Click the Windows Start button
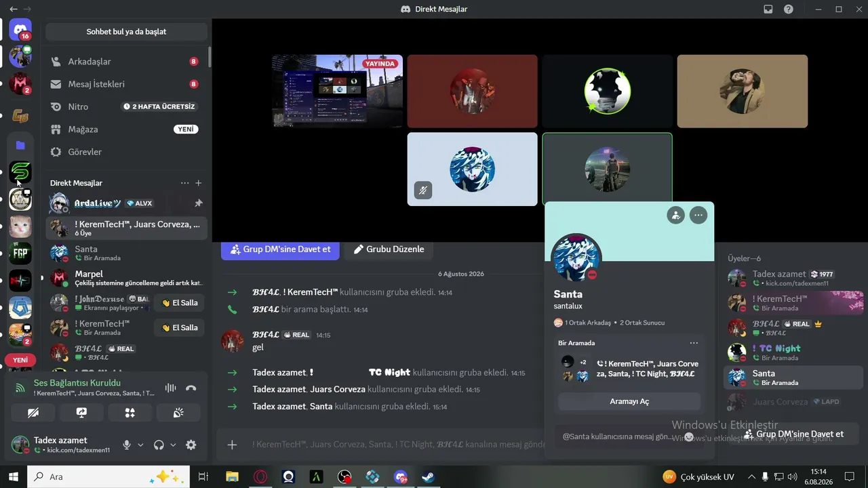The height and width of the screenshot is (488, 868). coord(14,476)
